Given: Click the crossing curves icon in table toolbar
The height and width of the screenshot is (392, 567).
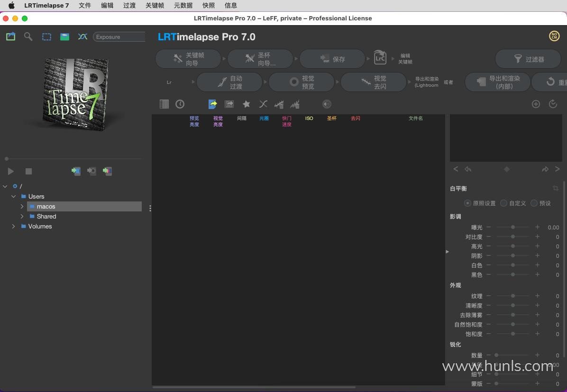Looking at the screenshot, I should tap(263, 104).
